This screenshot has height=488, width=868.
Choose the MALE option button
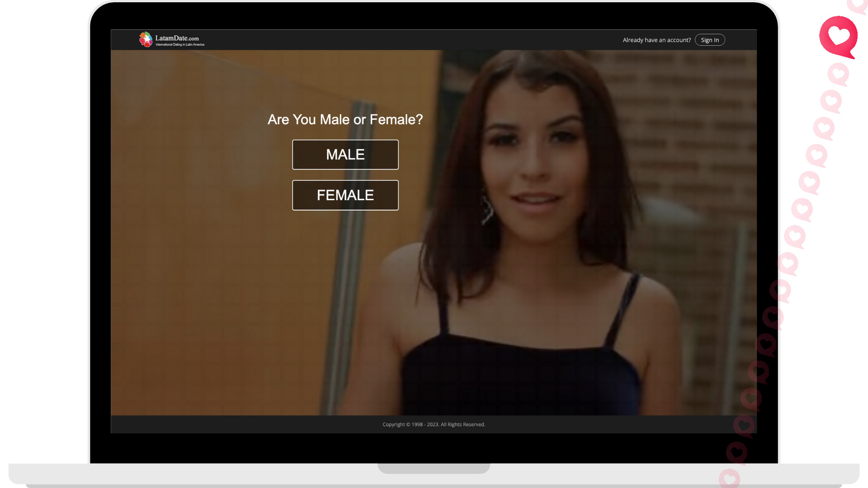coord(345,155)
